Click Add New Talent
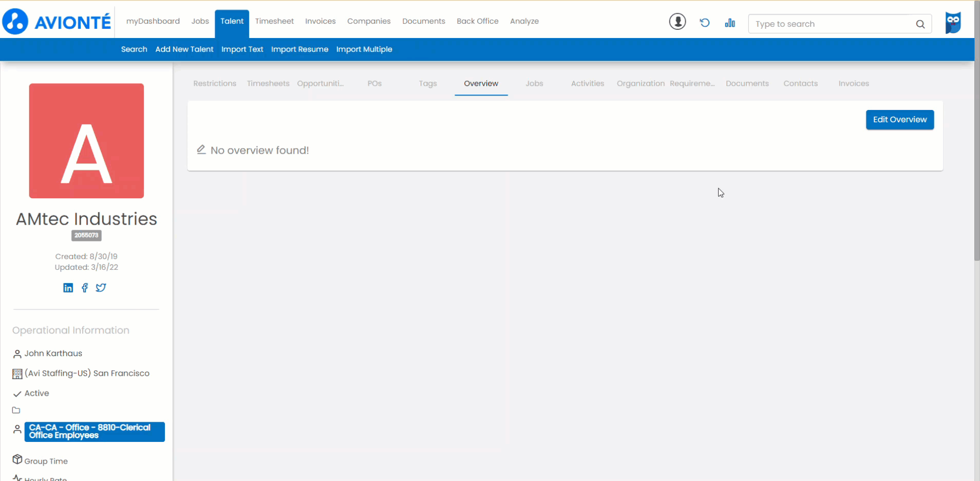This screenshot has height=481, width=980. pyautogui.click(x=184, y=49)
